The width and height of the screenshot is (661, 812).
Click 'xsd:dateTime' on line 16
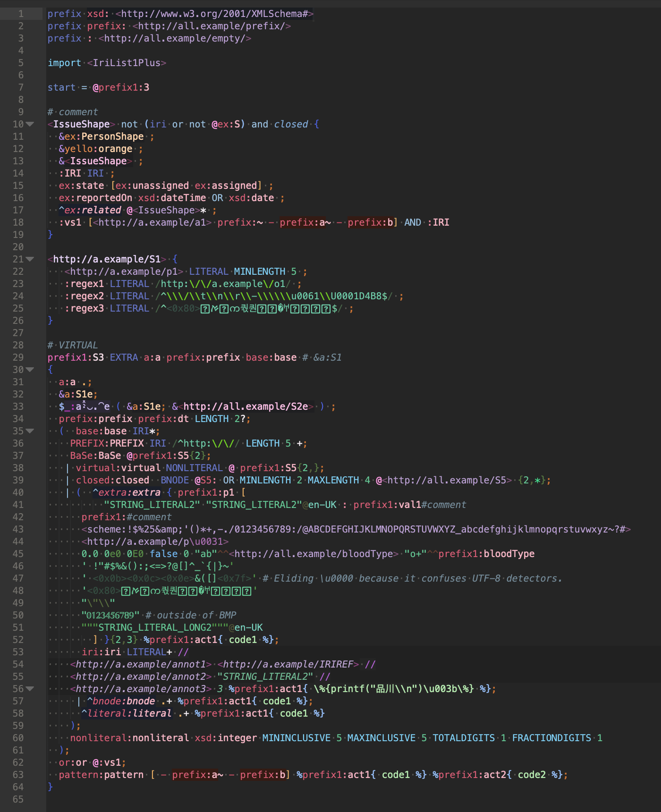click(172, 198)
